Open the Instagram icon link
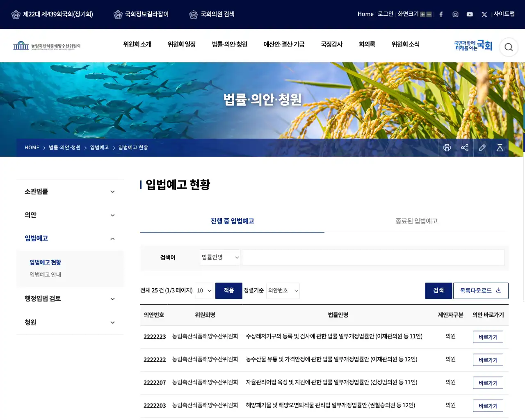The width and height of the screenshot is (525, 420). (455, 14)
